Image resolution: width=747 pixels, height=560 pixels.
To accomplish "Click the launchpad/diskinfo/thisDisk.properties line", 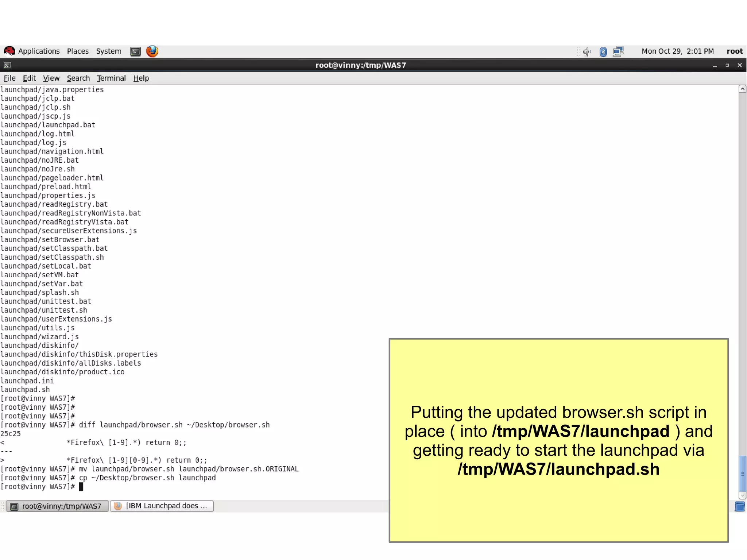I will pyautogui.click(x=79, y=355).
